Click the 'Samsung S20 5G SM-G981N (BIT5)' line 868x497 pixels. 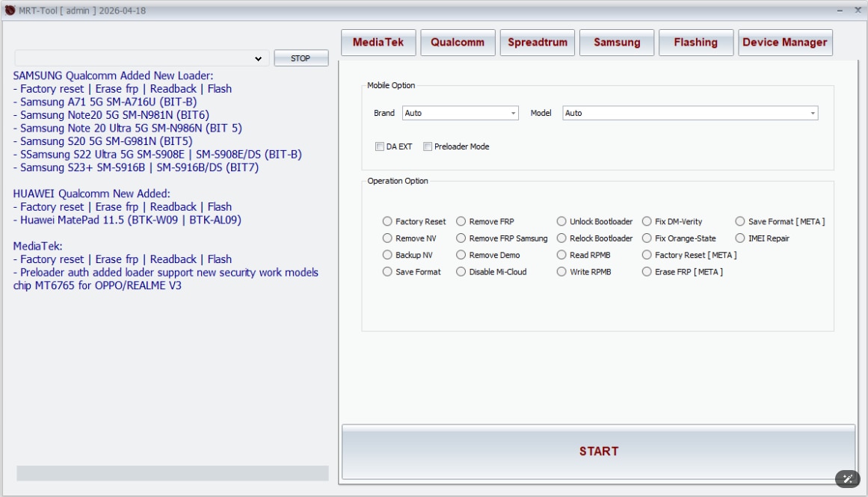point(103,142)
